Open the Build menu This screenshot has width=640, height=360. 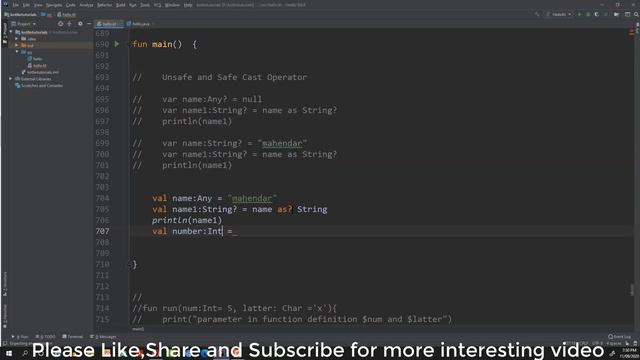tap(121, 5)
